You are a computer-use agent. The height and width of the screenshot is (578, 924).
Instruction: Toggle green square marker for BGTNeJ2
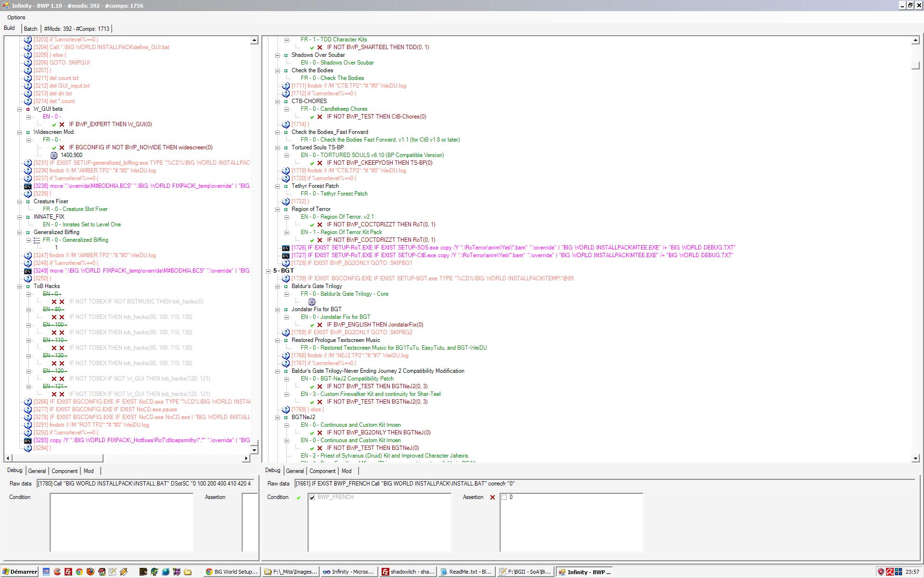286,417
